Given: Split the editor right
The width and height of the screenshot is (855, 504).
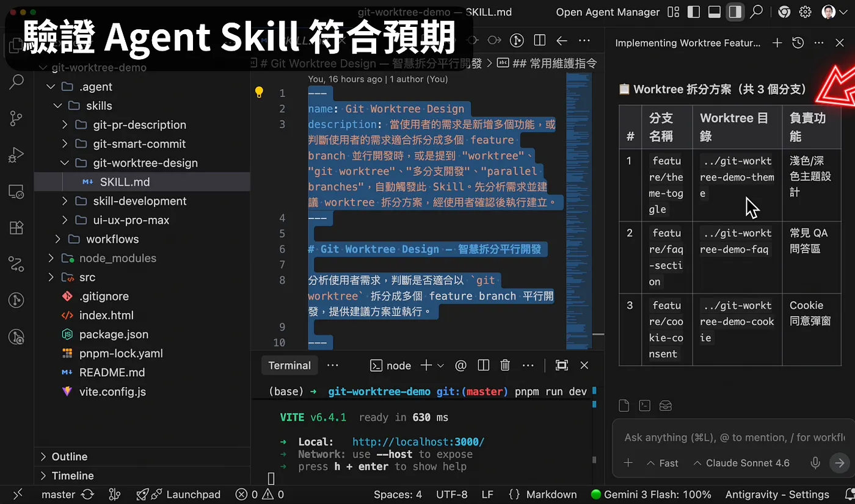Looking at the screenshot, I should pos(540,40).
